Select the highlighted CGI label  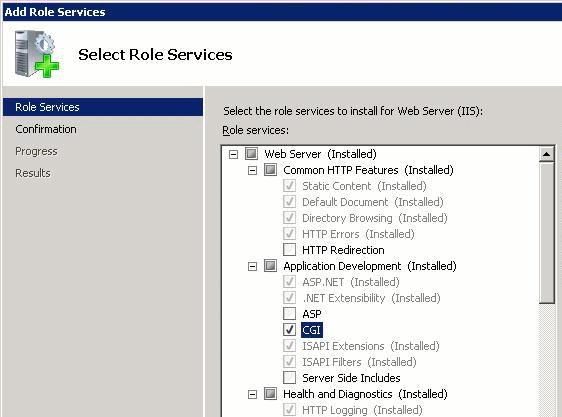[x=311, y=330]
